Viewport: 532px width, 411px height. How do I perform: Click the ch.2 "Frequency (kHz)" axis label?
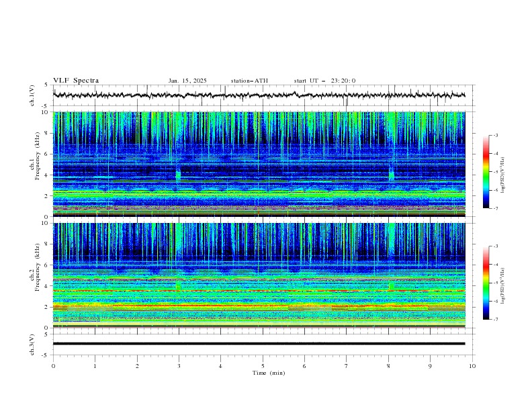pyautogui.click(x=38, y=267)
